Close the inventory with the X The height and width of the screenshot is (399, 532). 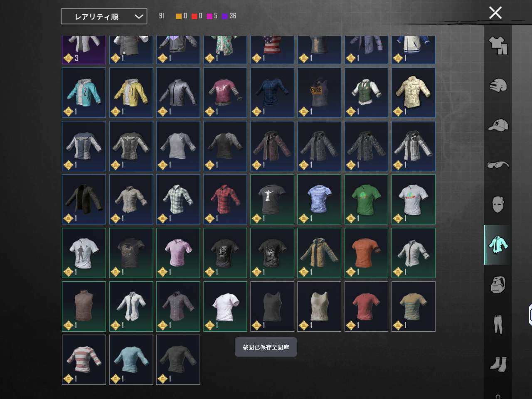click(495, 13)
